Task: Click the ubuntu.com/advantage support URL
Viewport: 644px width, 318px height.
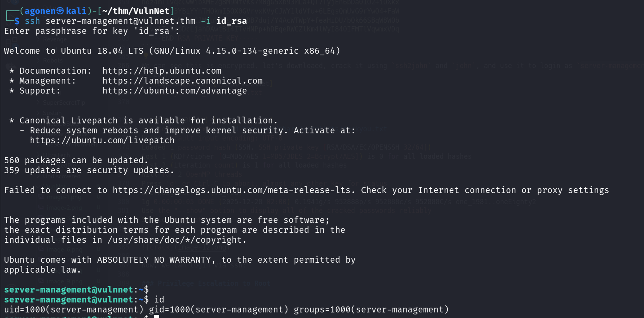Action: [174, 91]
